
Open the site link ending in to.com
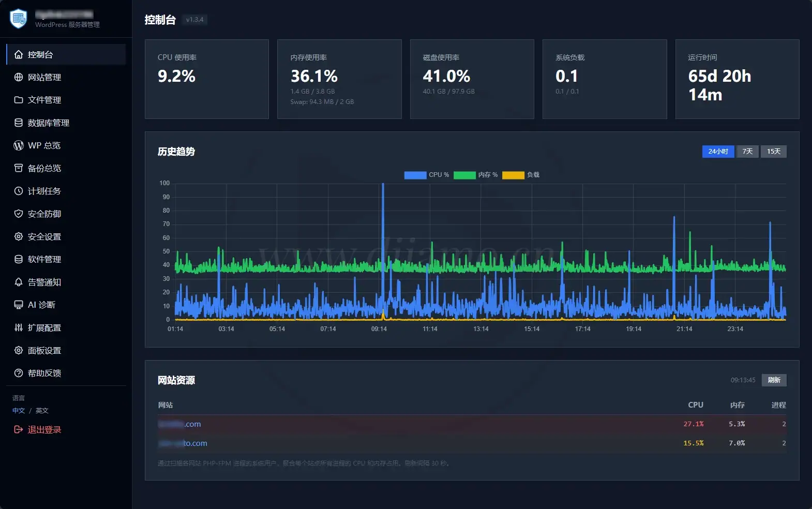click(183, 443)
